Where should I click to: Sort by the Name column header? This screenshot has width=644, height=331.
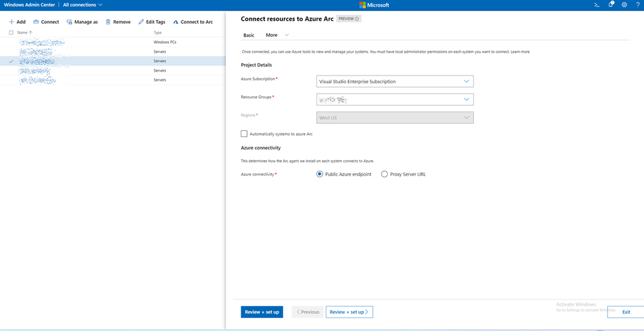coord(25,32)
